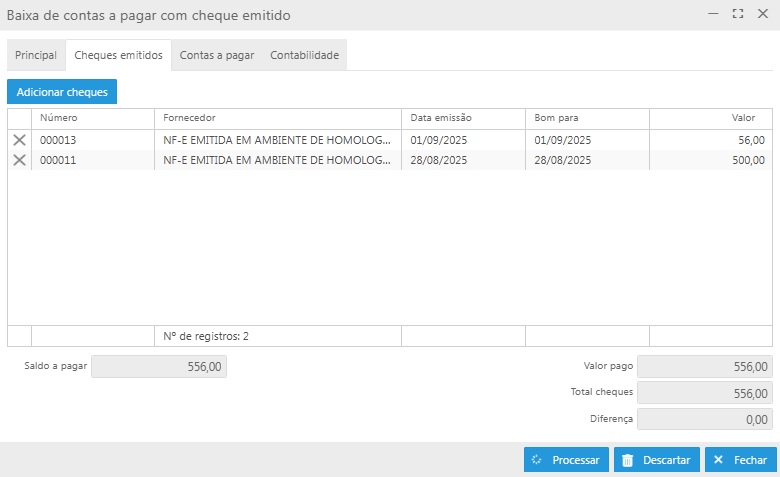Remove cheque 000011 with X icon
This screenshot has height=477, width=780.
click(x=19, y=160)
